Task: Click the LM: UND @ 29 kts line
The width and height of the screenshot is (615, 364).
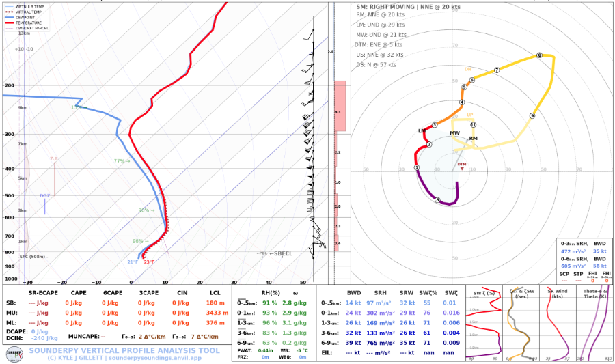Action: pyautogui.click(x=381, y=25)
